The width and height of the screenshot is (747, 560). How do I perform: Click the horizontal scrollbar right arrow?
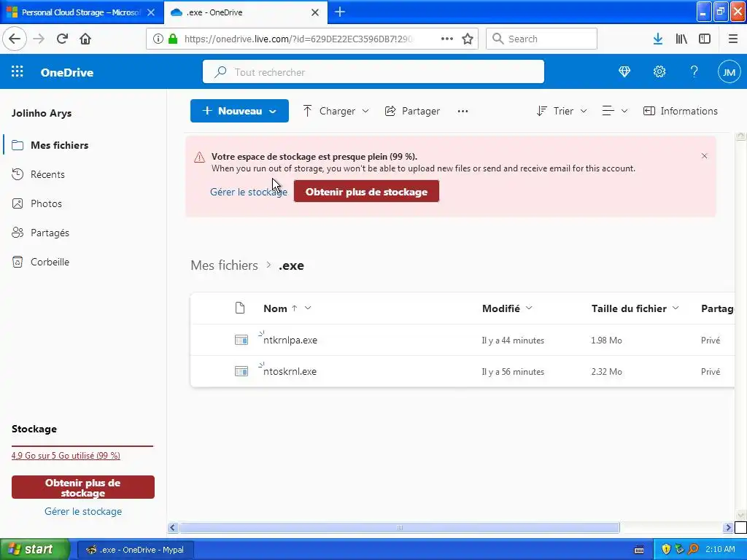(x=727, y=527)
